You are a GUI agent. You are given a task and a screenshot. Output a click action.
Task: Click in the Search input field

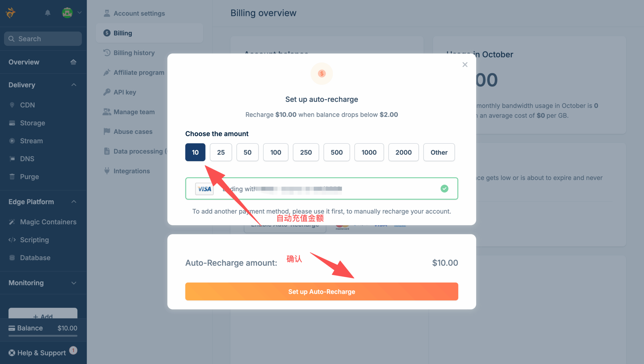(x=43, y=39)
